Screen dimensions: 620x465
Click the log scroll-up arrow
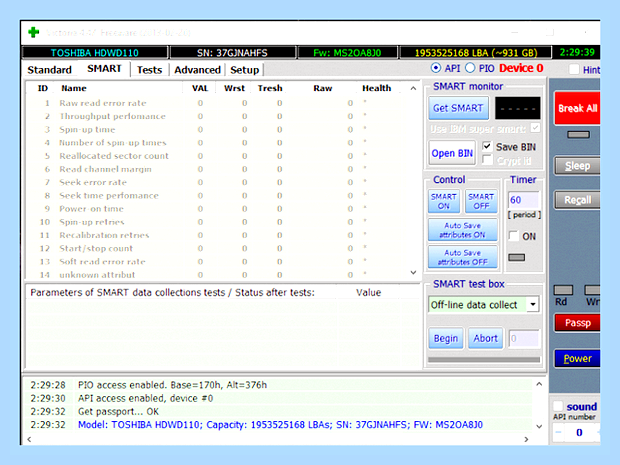coord(539,384)
